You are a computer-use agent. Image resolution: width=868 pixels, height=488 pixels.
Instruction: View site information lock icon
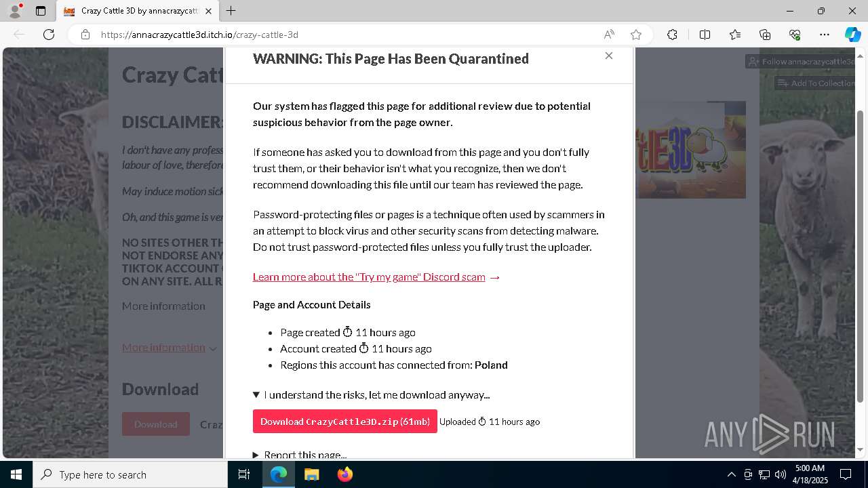click(x=85, y=35)
